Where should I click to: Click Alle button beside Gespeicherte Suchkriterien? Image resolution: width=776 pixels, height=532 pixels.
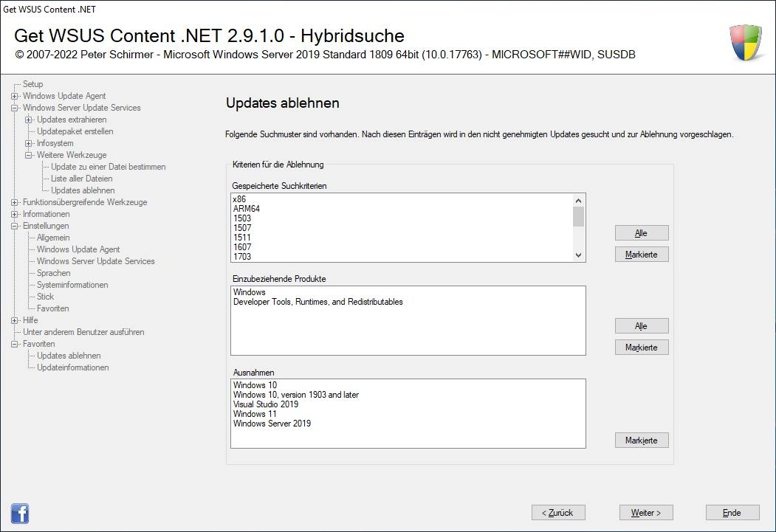pyautogui.click(x=642, y=233)
